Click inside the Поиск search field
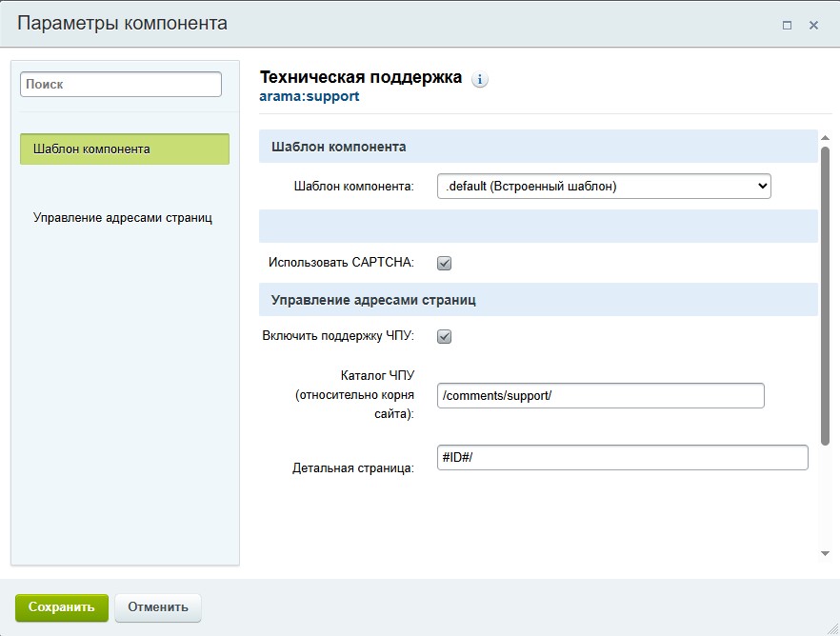Image resolution: width=840 pixels, height=636 pixels. (x=120, y=84)
